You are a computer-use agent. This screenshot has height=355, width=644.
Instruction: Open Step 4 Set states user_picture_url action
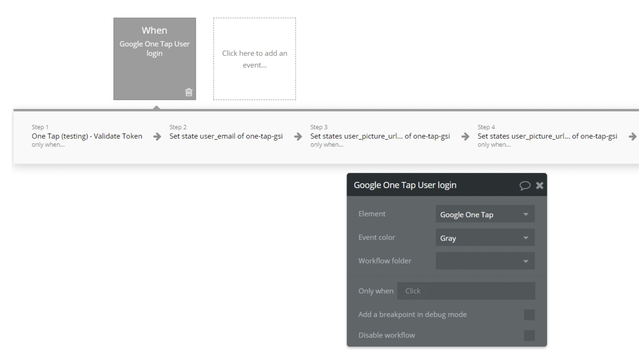pyautogui.click(x=547, y=136)
